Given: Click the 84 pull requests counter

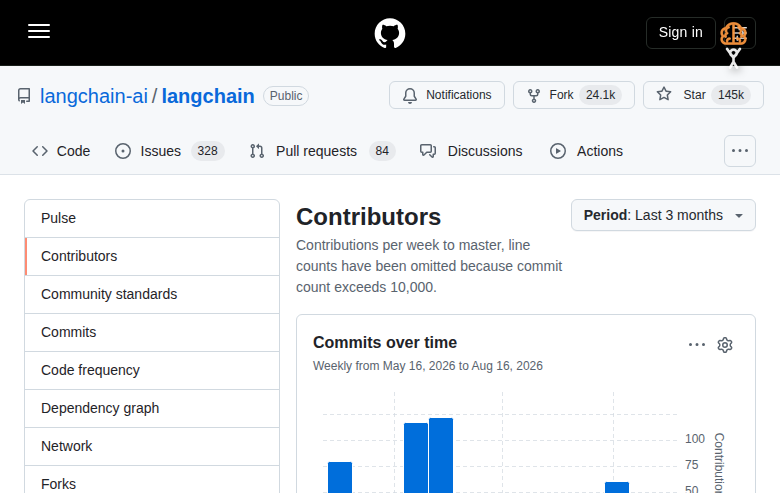Looking at the screenshot, I should point(382,151).
